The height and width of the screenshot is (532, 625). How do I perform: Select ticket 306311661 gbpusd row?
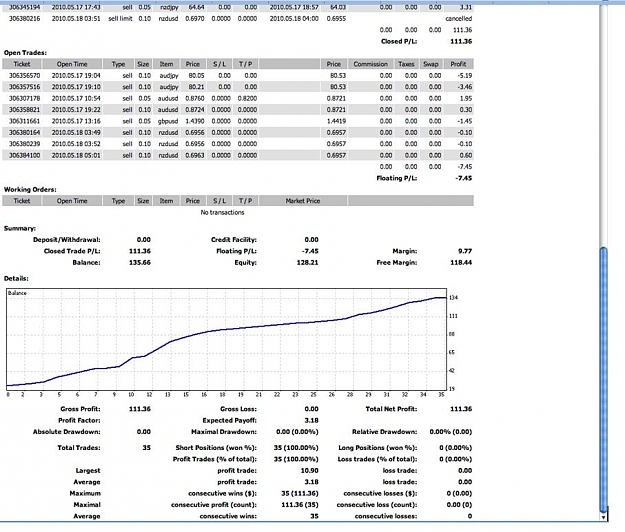pyautogui.click(x=238, y=121)
